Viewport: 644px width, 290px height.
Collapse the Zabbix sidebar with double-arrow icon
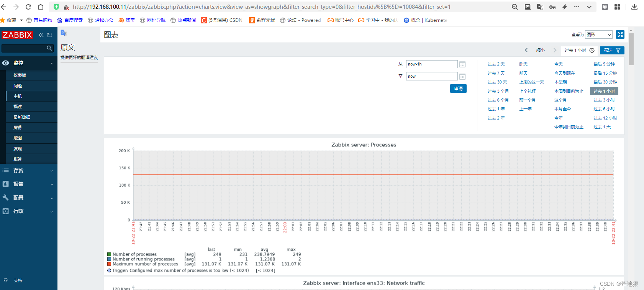coord(41,35)
